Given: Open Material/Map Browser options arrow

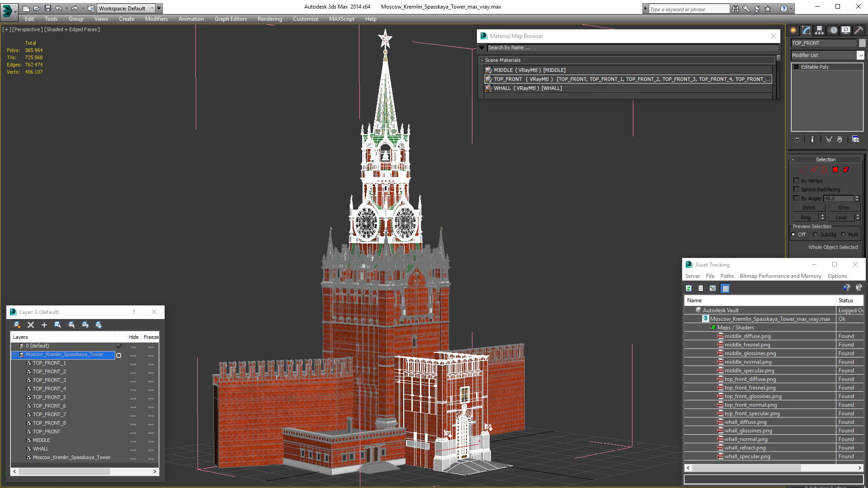Looking at the screenshot, I should point(482,47).
